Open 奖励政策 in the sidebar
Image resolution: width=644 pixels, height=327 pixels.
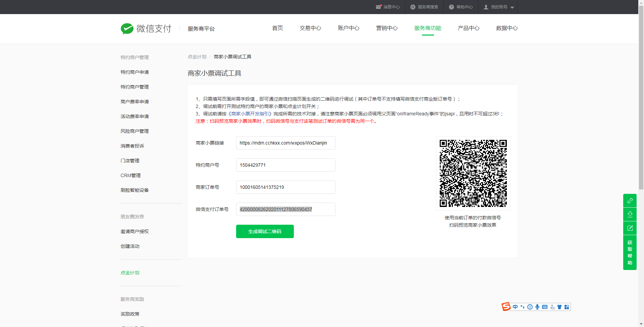point(130,314)
